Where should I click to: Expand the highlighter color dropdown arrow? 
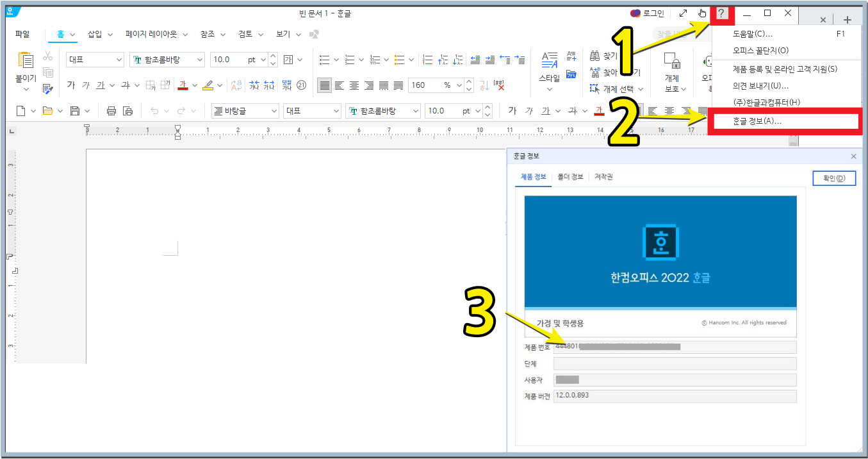point(220,85)
